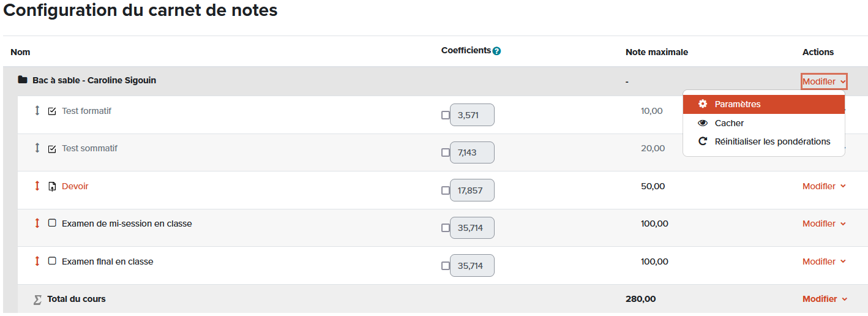Click the move arrow for Examen final en classe
Screen dimensions: 868x316
coord(37,261)
